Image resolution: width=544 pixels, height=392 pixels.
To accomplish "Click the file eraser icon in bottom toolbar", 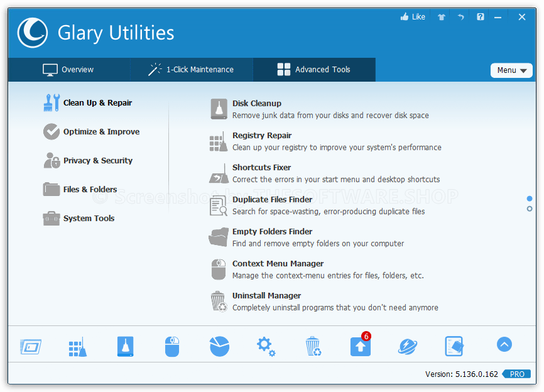I will tap(454, 346).
